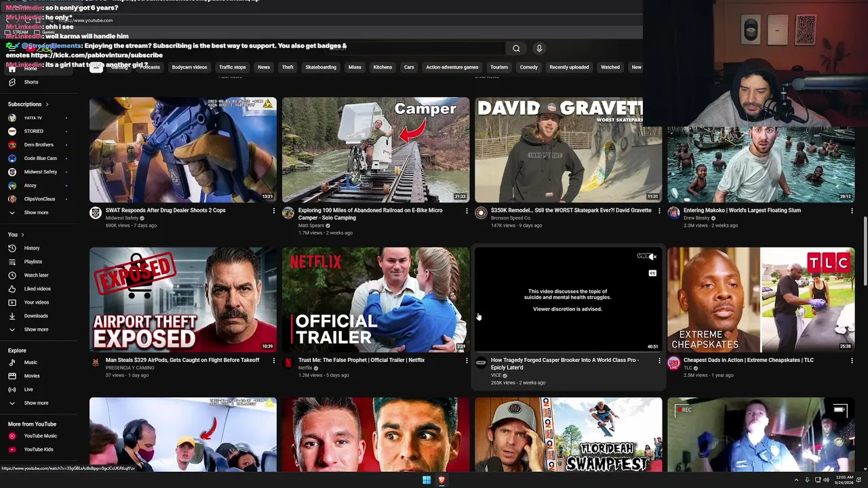Open Matt Spears channel link
Image resolution: width=868 pixels, height=488 pixels.
click(311, 226)
